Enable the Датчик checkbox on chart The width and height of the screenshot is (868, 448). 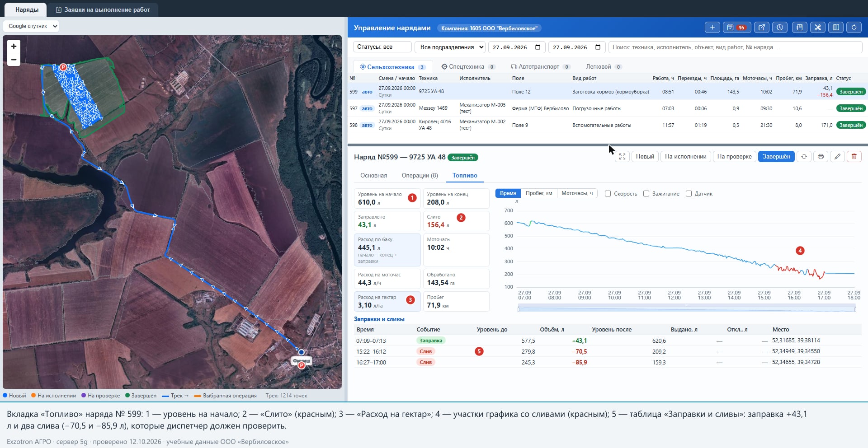689,194
